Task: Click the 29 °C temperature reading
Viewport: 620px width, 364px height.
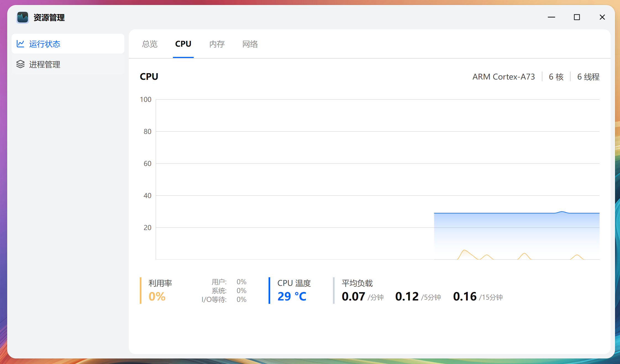Action: [x=292, y=297]
